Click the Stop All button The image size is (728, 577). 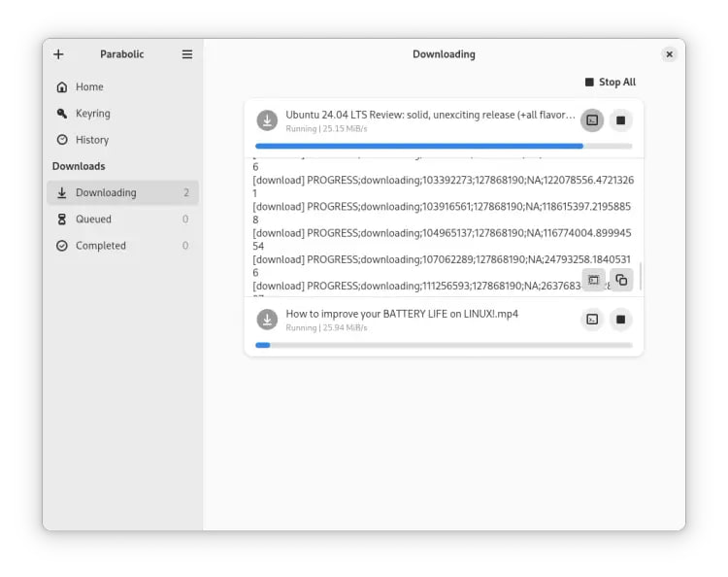pos(610,83)
